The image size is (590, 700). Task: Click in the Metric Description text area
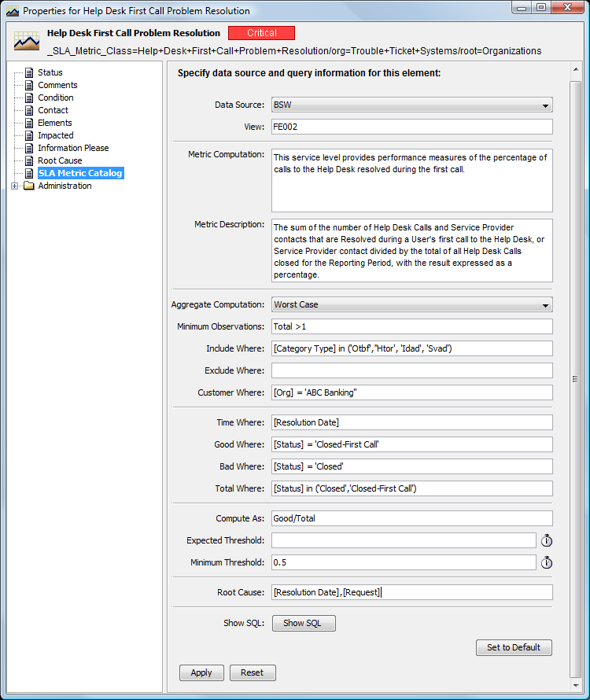point(411,250)
